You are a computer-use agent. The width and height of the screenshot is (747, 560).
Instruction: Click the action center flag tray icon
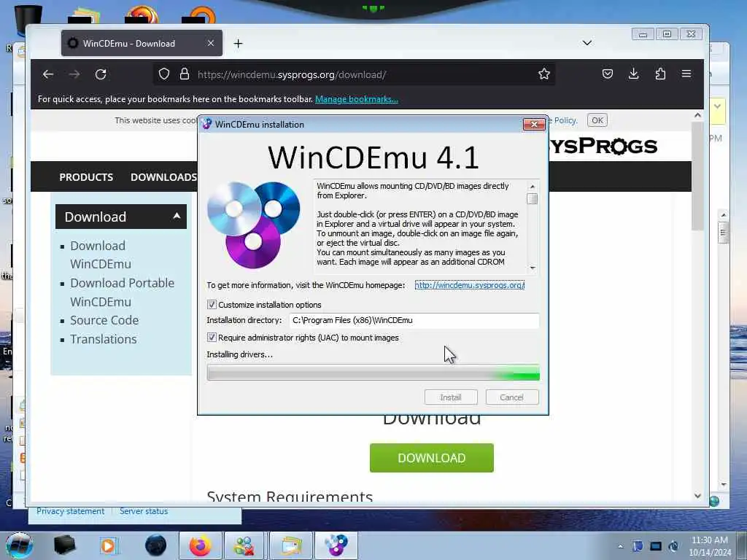pyautogui.click(x=638, y=546)
